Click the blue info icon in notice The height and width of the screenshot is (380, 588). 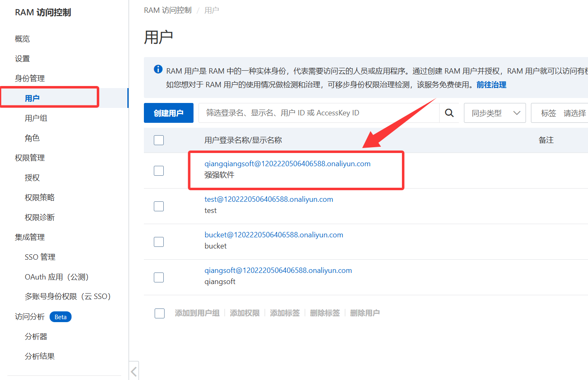point(158,69)
